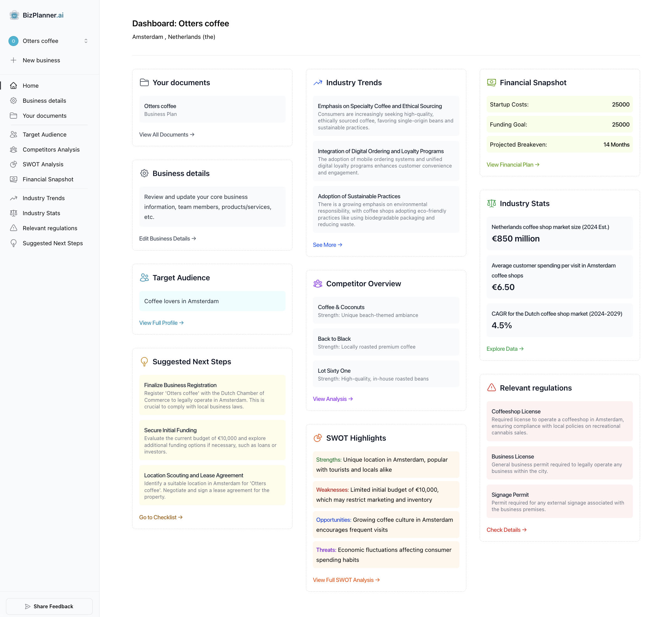Click the BizPlanner.ai logo icon
672x617 pixels.
pos(14,15)
